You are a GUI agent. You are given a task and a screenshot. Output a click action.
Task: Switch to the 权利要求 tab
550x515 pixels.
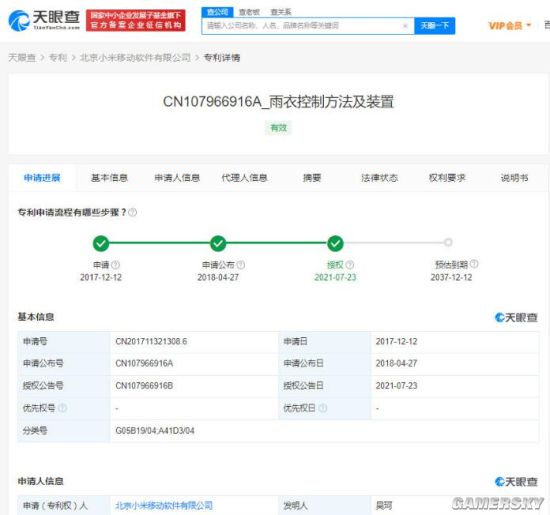tap(447, 178)
